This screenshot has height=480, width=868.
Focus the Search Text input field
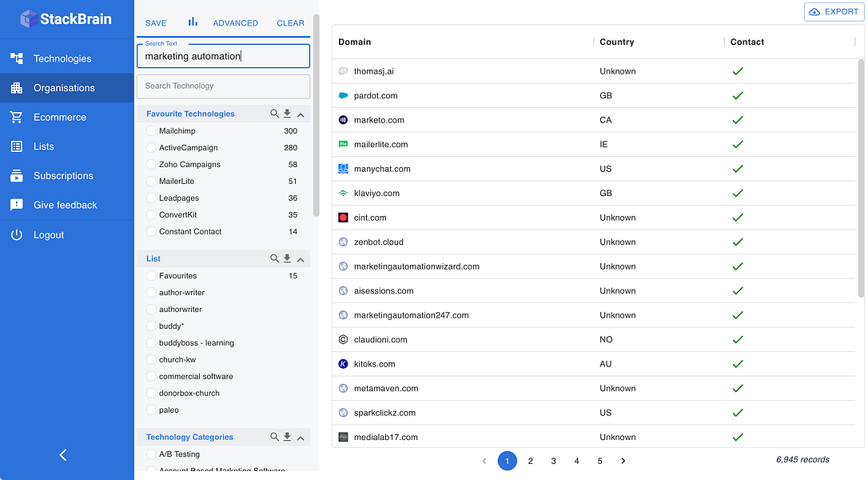pos(223,56)
